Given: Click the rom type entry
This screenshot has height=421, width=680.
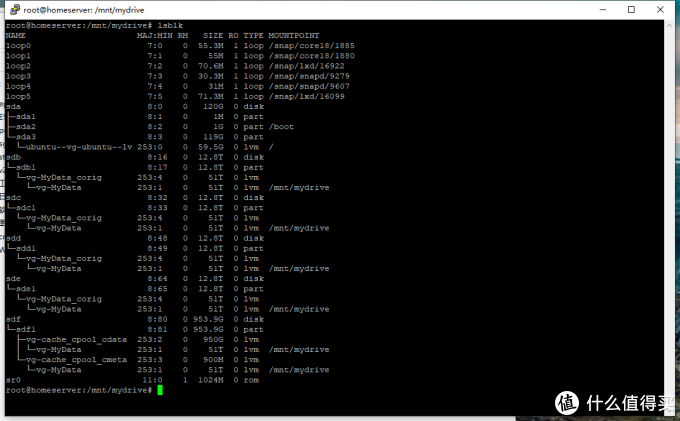Looking at the screenshot, I should [x=251, y=380].
